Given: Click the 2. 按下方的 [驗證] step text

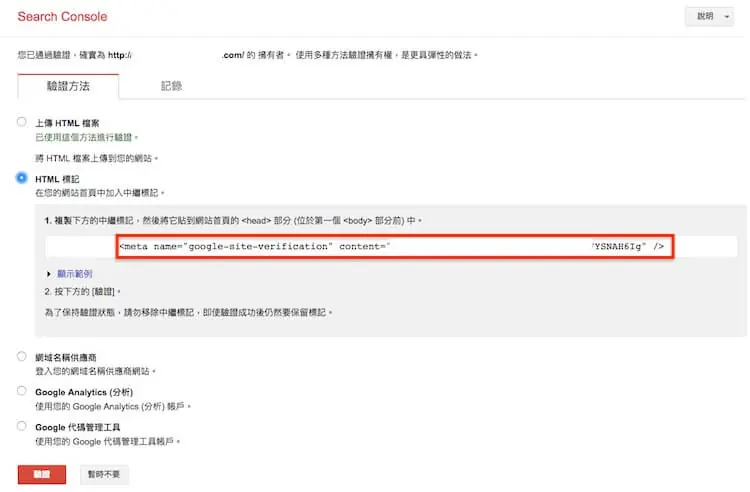Looking at the screenshot, I should (x=82, y=292).
